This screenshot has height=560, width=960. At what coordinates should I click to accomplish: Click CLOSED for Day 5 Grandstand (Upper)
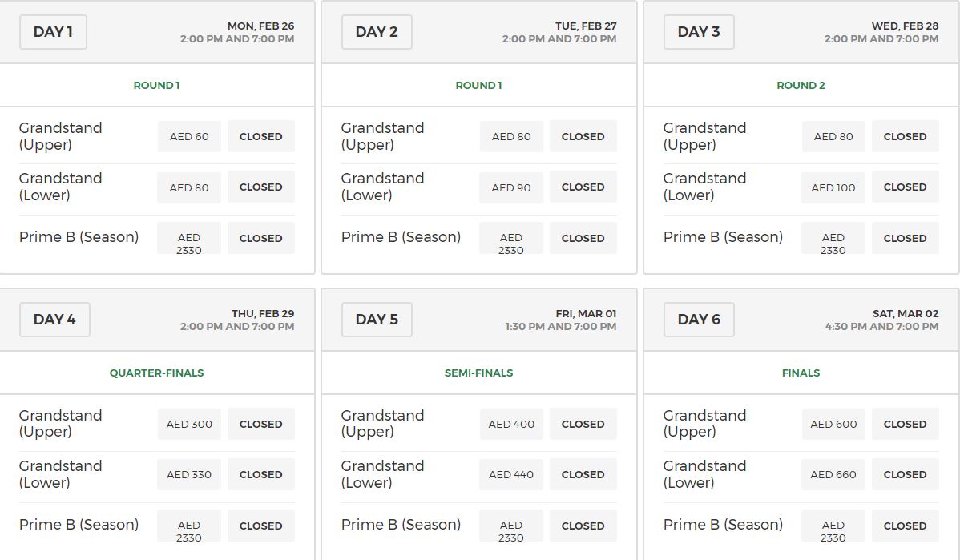(x=583, y=424)
